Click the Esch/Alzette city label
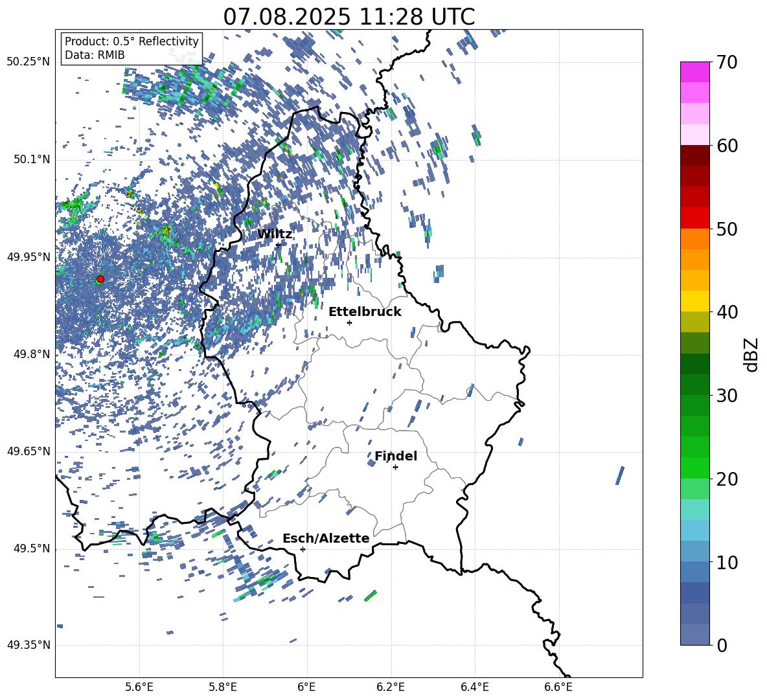Screen dimensions: 767x700 coord(326,538)
